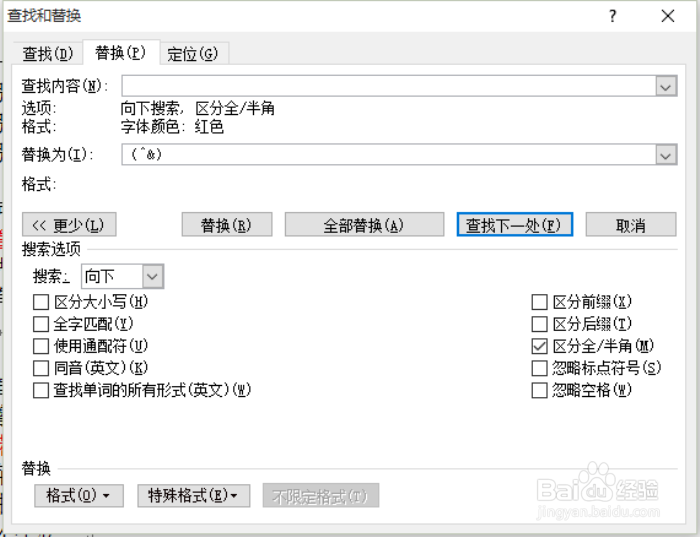Enable the 全字匹配(Y) checkbox
This screenshot has width=700, height=537.
tap(41, 324)
